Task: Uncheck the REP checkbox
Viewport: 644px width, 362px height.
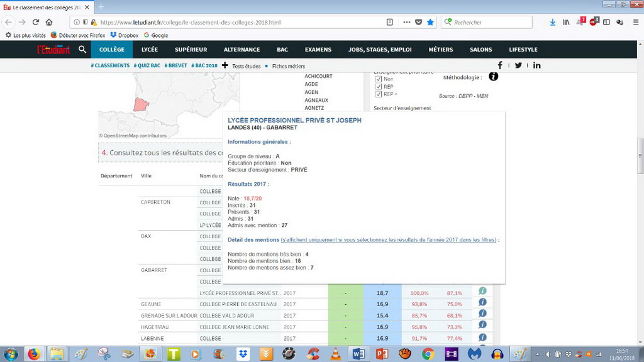Action: click(378, 87)
